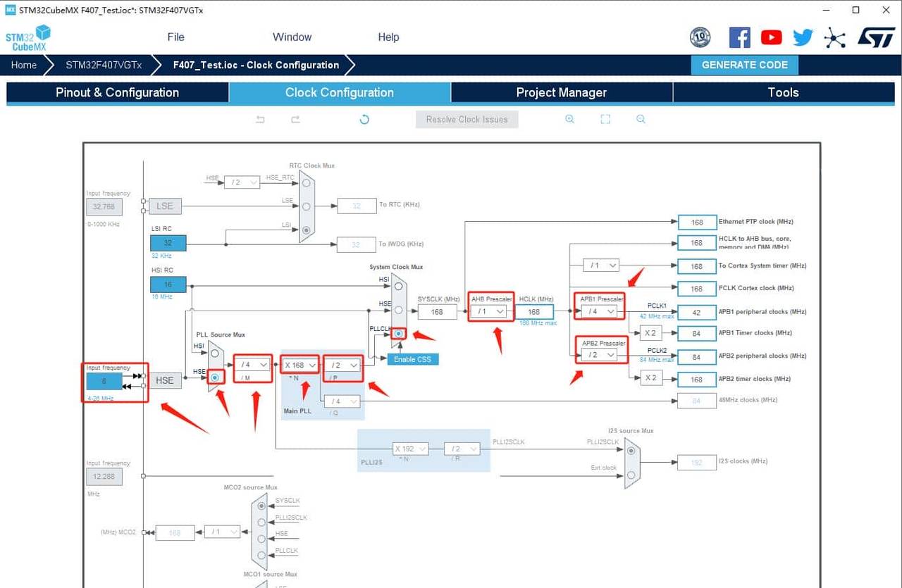Open the Window menu
Viewport: 902px width, 588px height.
tap(291, 37)
